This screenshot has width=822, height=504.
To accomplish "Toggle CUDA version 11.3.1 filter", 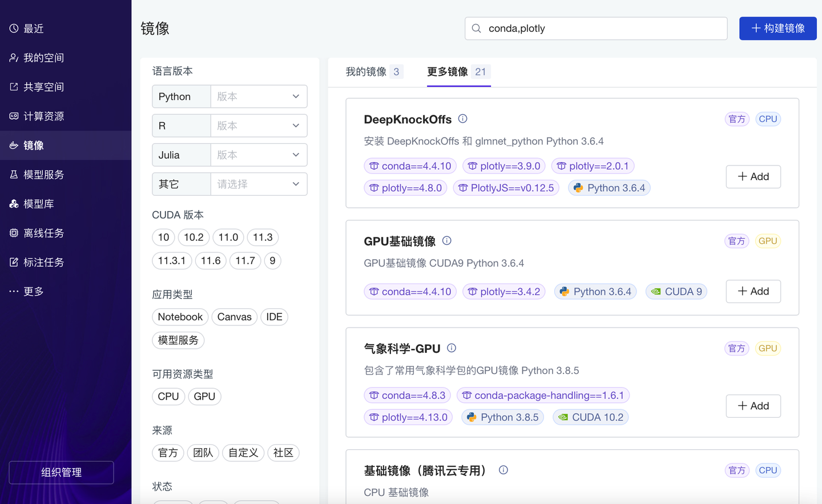I will pyautogui.click(x=172, y=261).
